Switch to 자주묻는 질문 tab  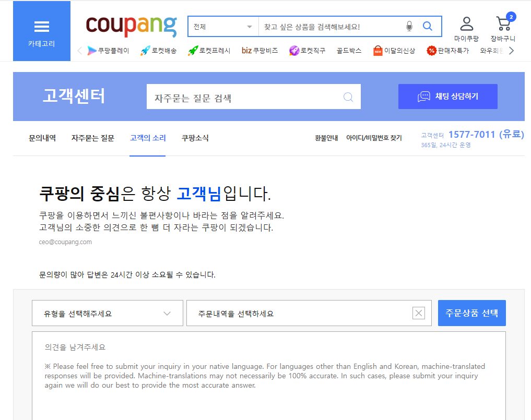(x=93, y=138)
